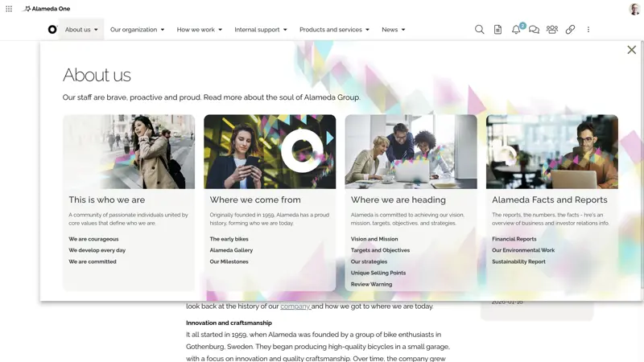Expand Our organization dropdown
Screen dimensions: 644x362
[137, 30]
